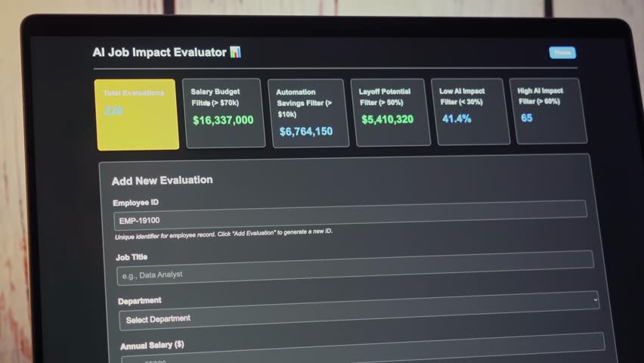This screenshot has height=363, width=644.
Task: Click the $6,764,150 value
Action: click(x=306, y=132)
